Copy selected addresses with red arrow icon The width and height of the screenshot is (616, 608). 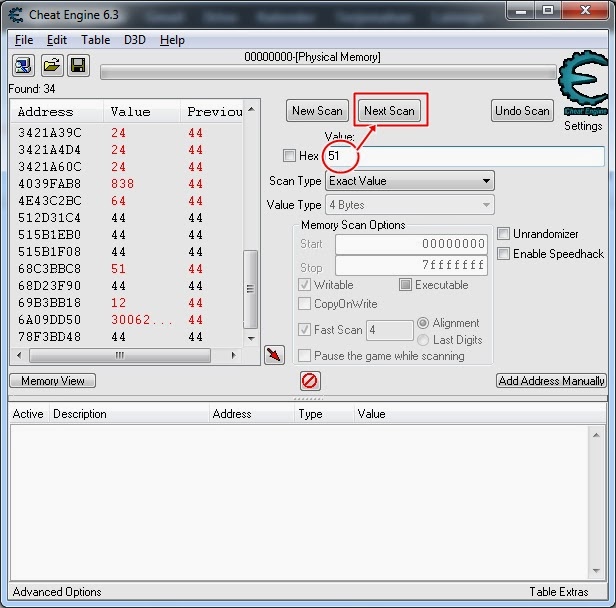pos(274,355)
